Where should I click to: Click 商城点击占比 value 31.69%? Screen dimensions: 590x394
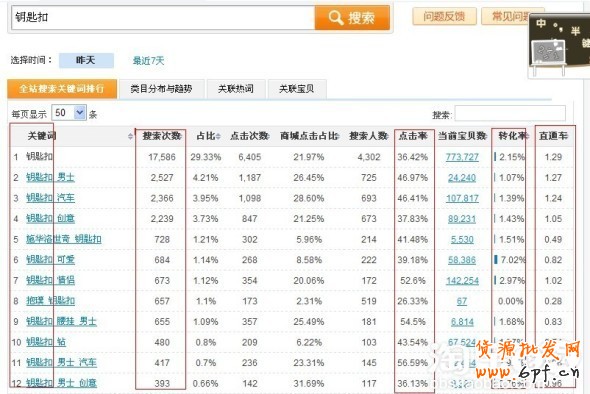coord(309,383)
